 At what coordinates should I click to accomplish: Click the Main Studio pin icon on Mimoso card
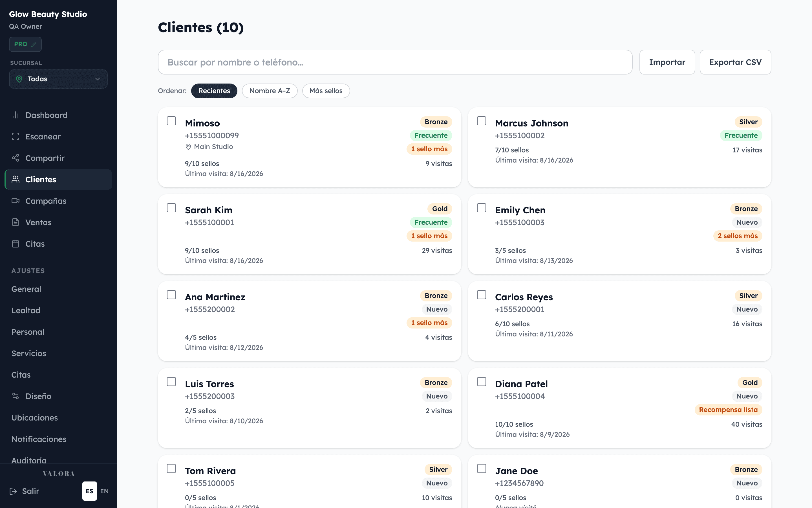(x=188, y=147)
